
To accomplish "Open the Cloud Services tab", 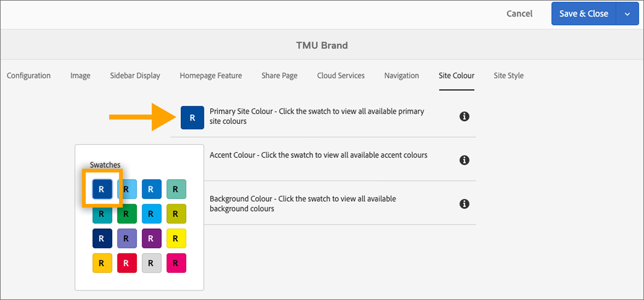I will pos(341,75).
